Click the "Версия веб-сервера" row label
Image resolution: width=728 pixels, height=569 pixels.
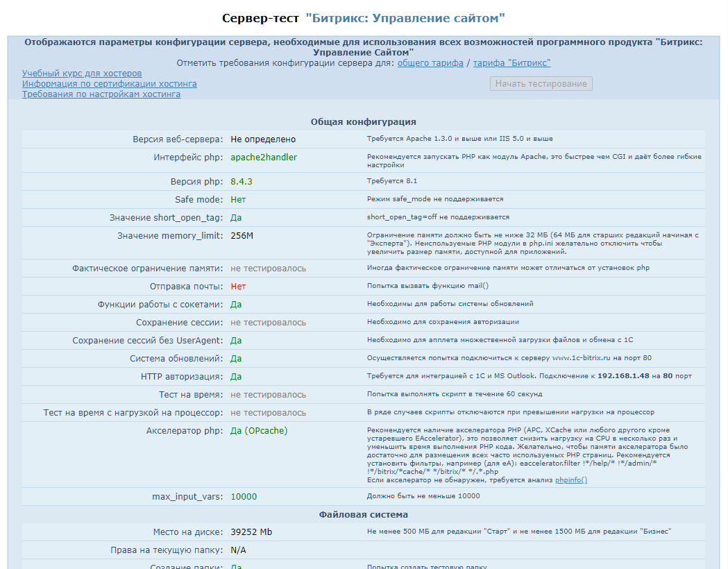pyautogui.click(x=178, y=139)
